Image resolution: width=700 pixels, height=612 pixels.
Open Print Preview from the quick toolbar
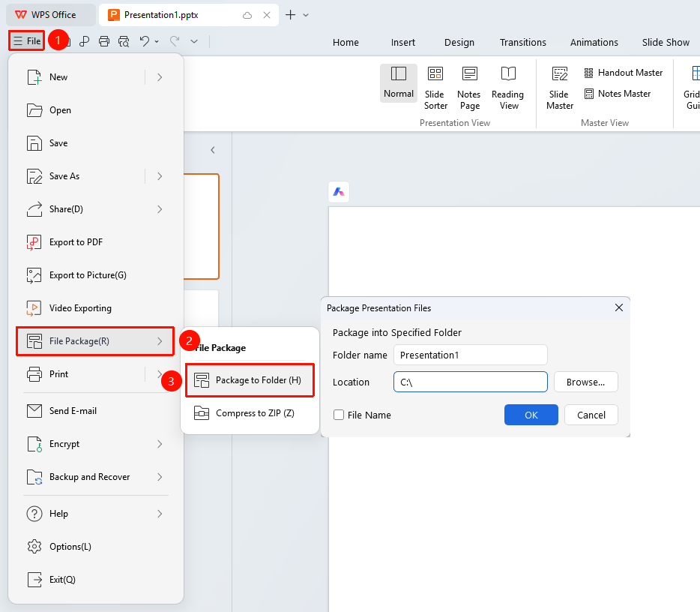(x=124, y=41)
